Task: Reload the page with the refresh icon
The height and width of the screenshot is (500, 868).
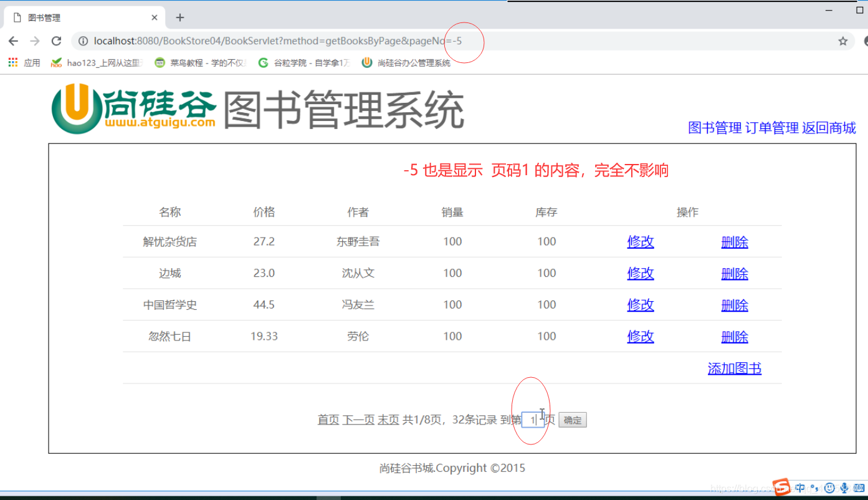Action: point(56,41)
